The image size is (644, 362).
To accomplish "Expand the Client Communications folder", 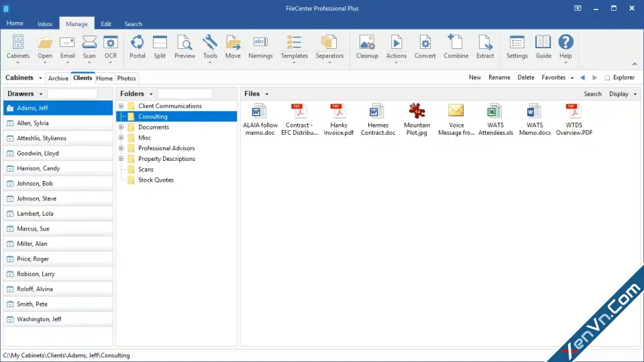I will pos(121,106).
